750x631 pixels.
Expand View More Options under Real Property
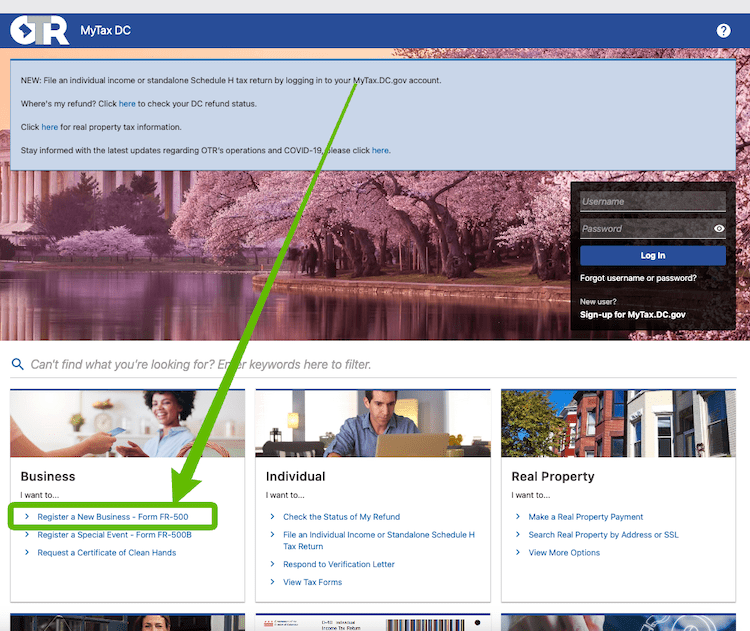coord(564,553)
